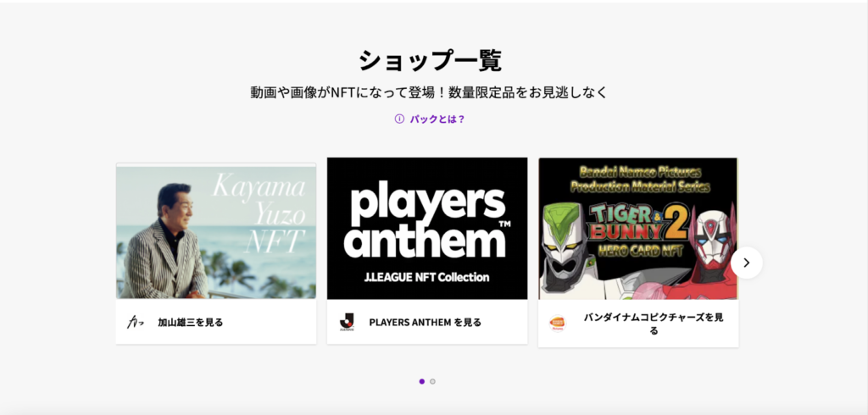Open the PLAYERS ANTHEM を見る link
This screenshot has width=868, height=415.
coord(426,322)
